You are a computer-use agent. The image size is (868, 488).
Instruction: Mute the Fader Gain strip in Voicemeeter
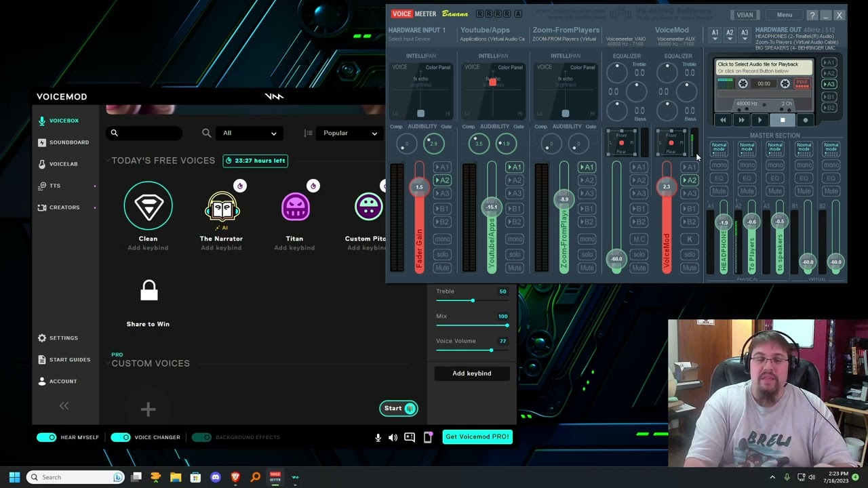442,268
